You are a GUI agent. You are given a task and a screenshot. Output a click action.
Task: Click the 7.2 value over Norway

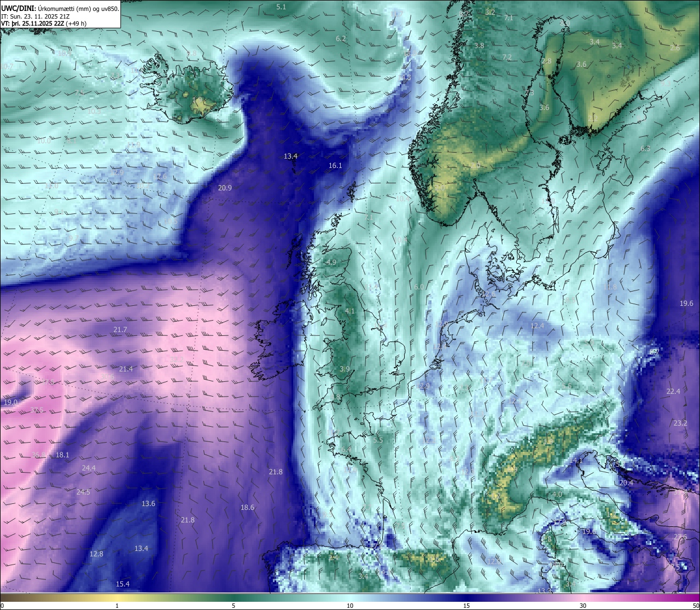coord(507,57)
